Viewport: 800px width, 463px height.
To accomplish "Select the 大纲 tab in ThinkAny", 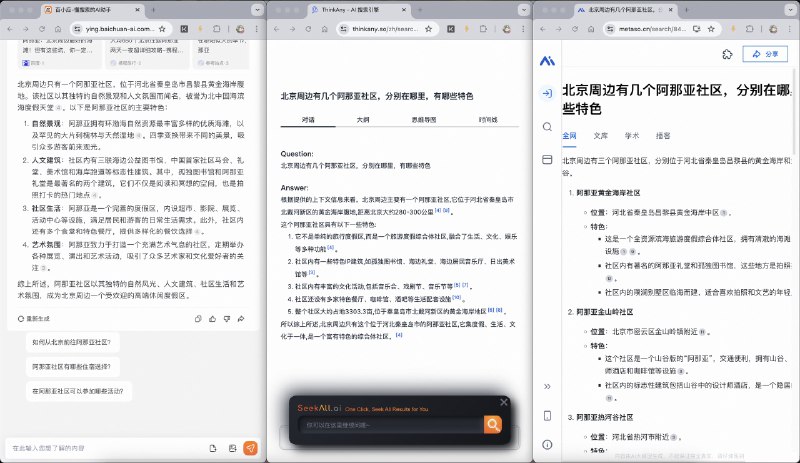I will coord(363,119).
